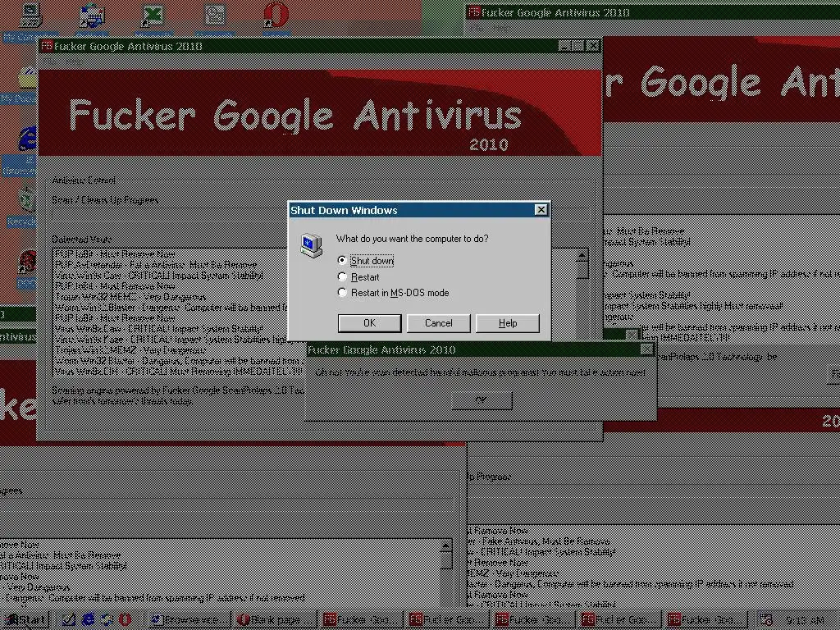
Task: Close the main Fucker Google Antivirus window
Action: tap(592, 46)
